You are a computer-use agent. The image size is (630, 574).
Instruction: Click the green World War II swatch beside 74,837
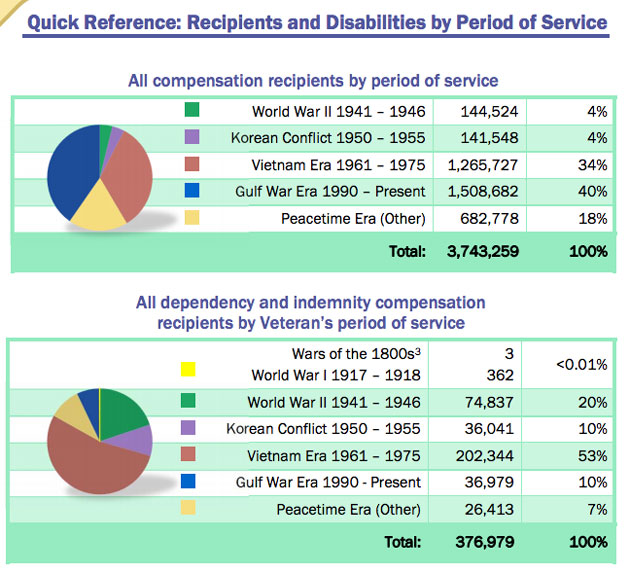pyautogui.click(x=187, y=402)
